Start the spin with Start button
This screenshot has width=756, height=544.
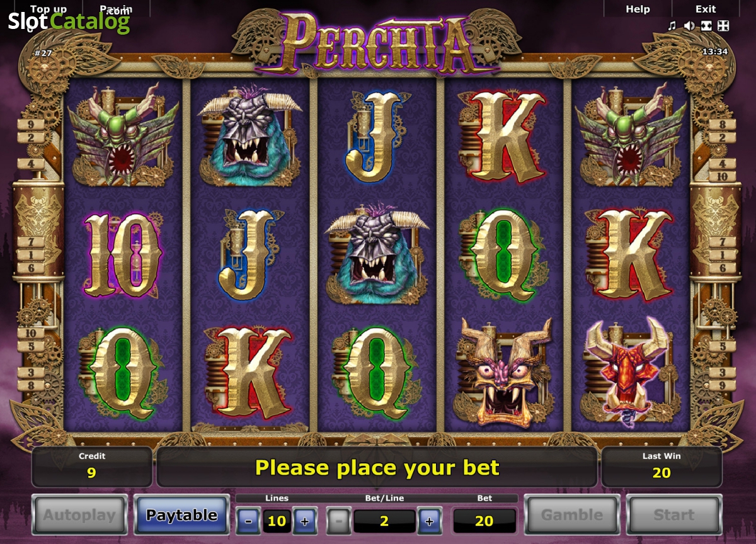click(674, 515)
